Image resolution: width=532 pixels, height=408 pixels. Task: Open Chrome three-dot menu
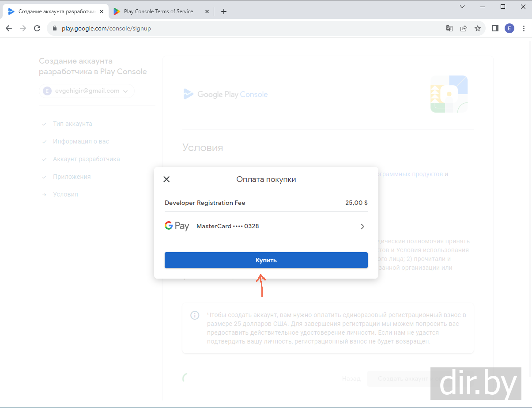(524, 28)
